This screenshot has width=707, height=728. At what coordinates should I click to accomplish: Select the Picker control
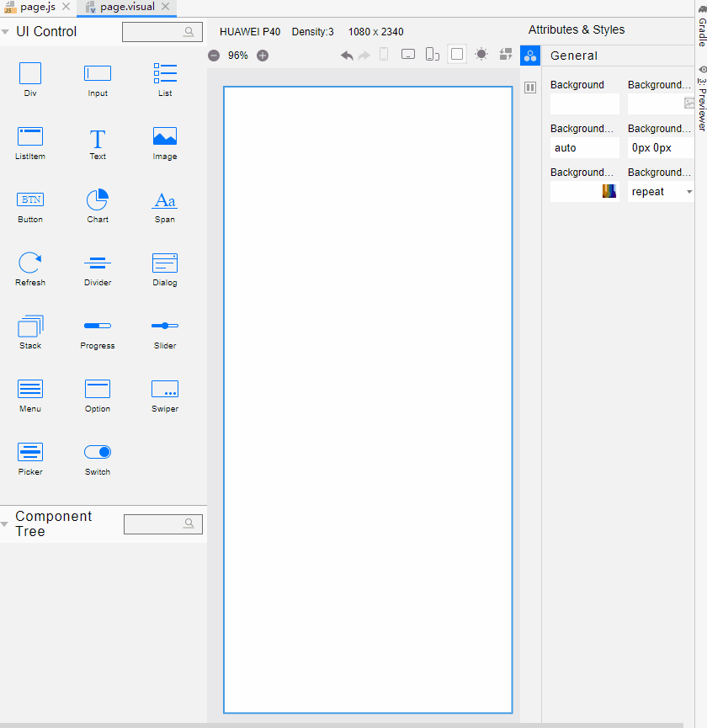(30, 459)
